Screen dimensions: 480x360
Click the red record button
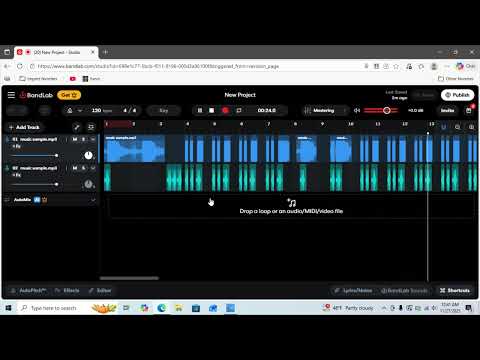tap(225, 110)
